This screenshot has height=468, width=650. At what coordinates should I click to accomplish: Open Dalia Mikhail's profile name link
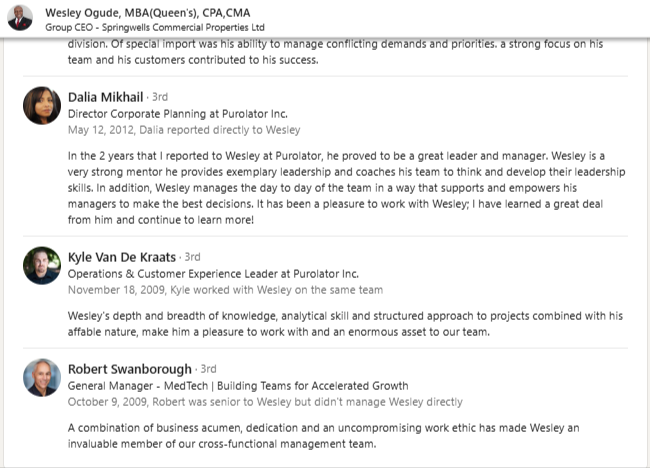[x=105, y=97]
